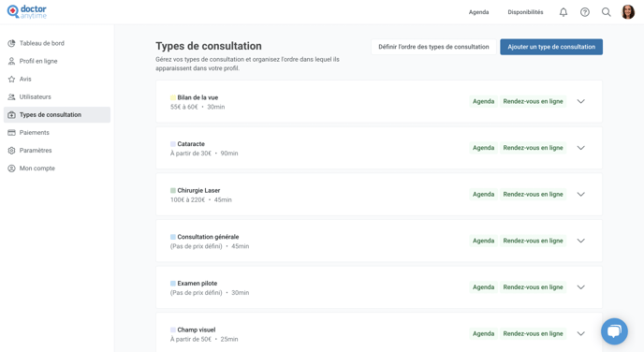
Task: Expand the Examen pilote row chevron
Action: tap(580, 287)
